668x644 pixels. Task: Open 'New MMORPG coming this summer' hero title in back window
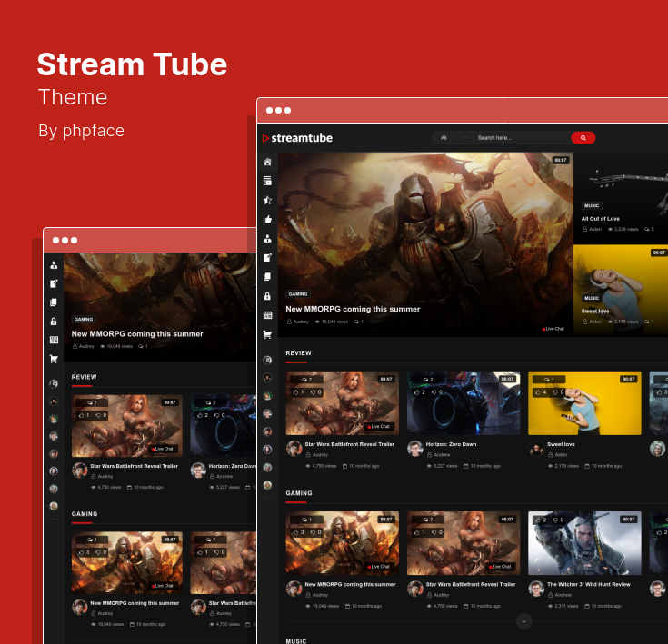coord(137,334)
